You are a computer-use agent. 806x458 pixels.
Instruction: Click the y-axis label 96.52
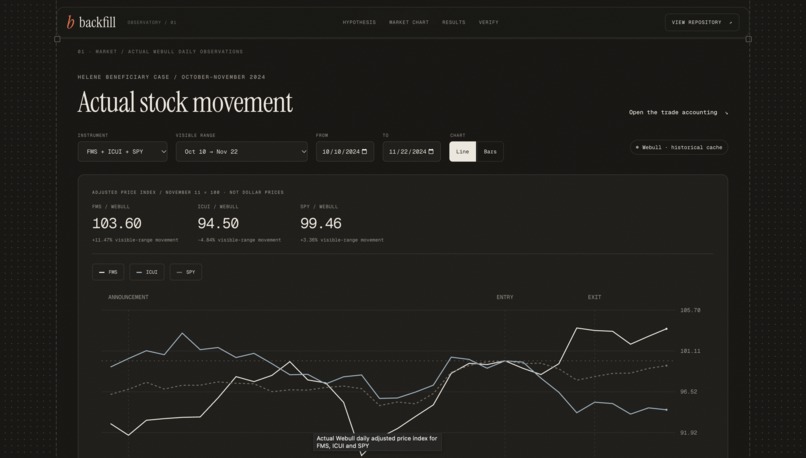[690, 392]
